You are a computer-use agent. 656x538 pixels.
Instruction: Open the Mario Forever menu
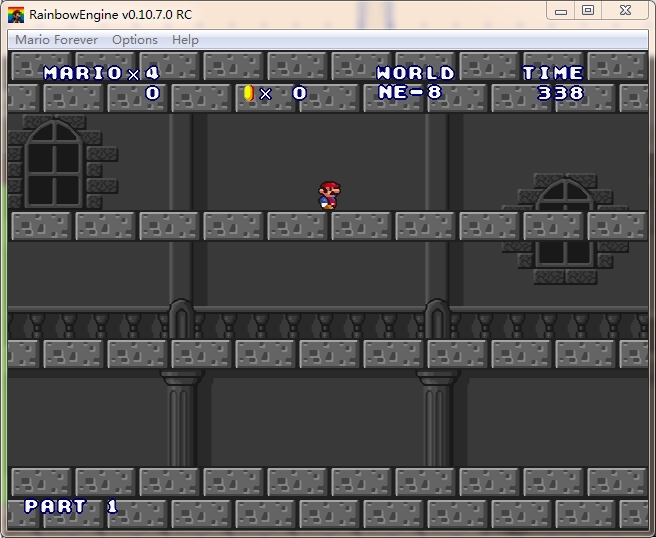click(x=56, y=40)
